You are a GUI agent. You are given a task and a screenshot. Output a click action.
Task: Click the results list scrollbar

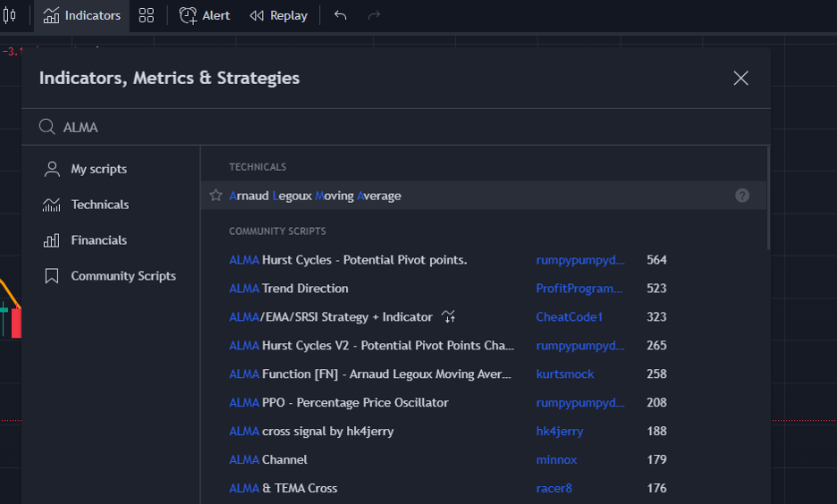tap(769, 197)
